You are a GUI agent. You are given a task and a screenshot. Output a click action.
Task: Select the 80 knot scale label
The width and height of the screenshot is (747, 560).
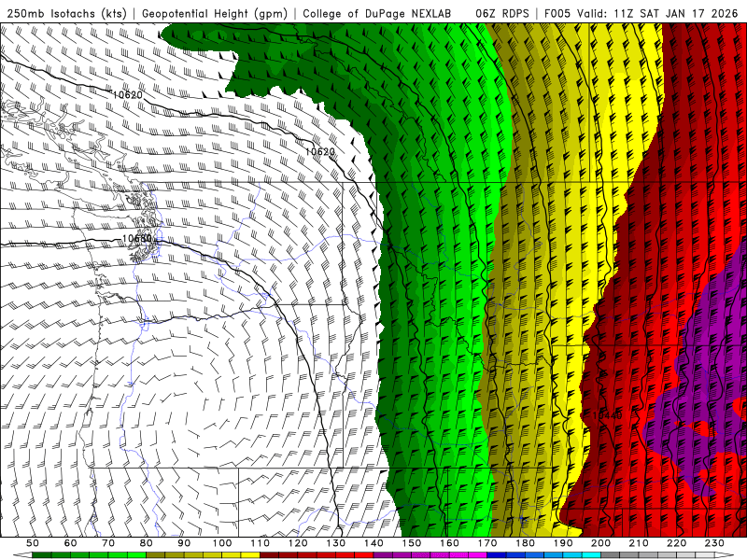[147, 543]
